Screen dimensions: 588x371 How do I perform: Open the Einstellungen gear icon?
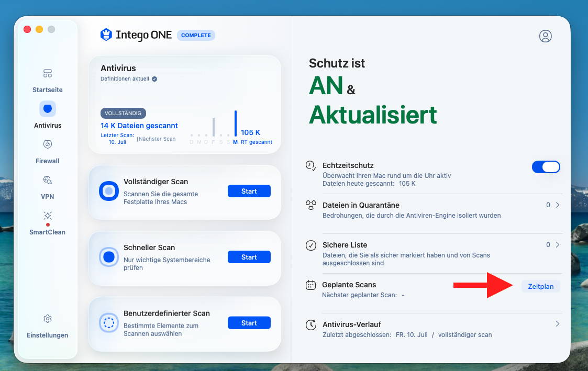(48, 319)
